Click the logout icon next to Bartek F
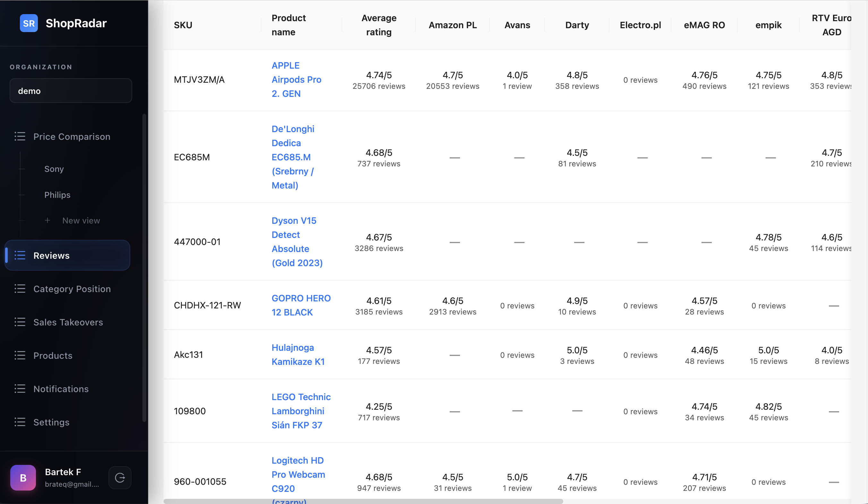Viewport: 868px width, 504px height. [120, 477]
